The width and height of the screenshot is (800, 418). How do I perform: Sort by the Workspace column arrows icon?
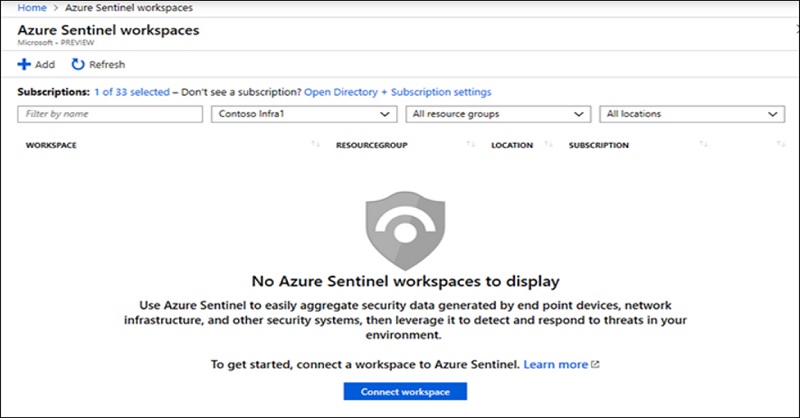tap(316, 145)
